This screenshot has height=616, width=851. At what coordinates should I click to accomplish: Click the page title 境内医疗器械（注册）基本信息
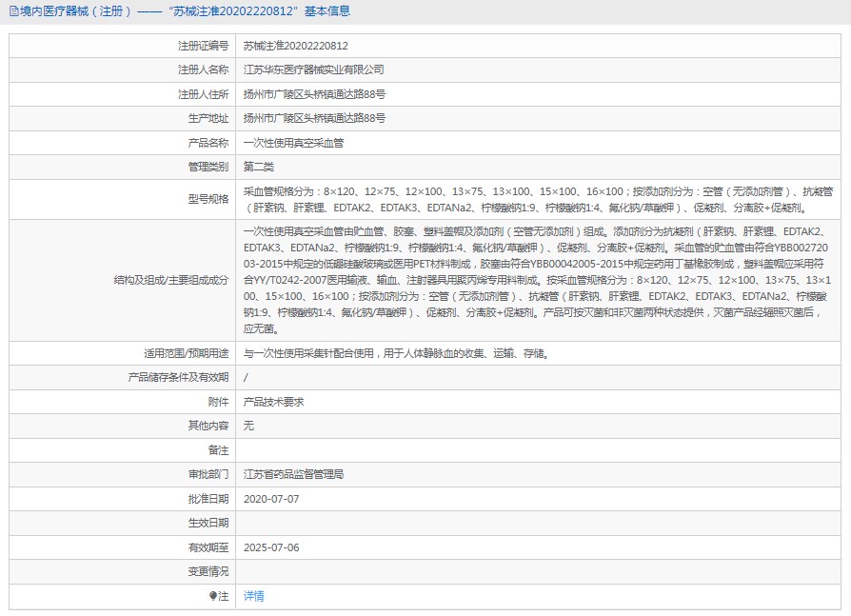click(185, 10)
